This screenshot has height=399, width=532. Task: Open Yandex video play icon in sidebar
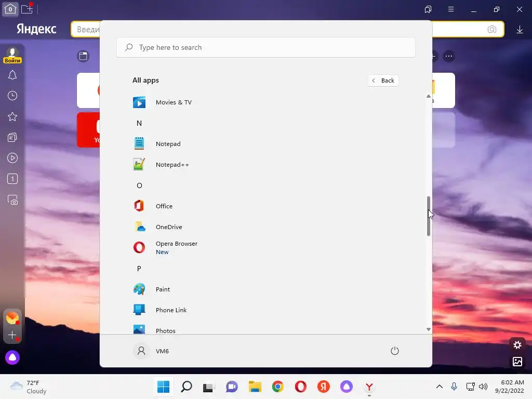12,158
